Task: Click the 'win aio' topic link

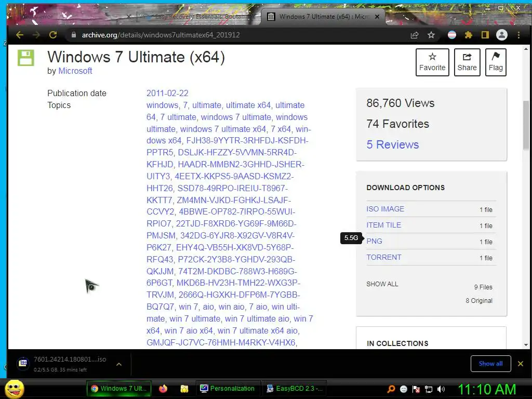Action: point(231,307)
